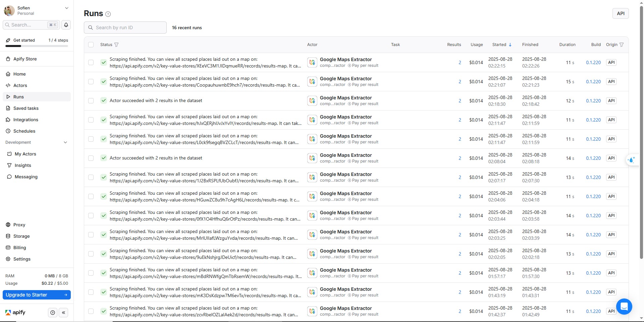
Task: Open the AI assistant sparkle icon
Action: click(632, 160)
